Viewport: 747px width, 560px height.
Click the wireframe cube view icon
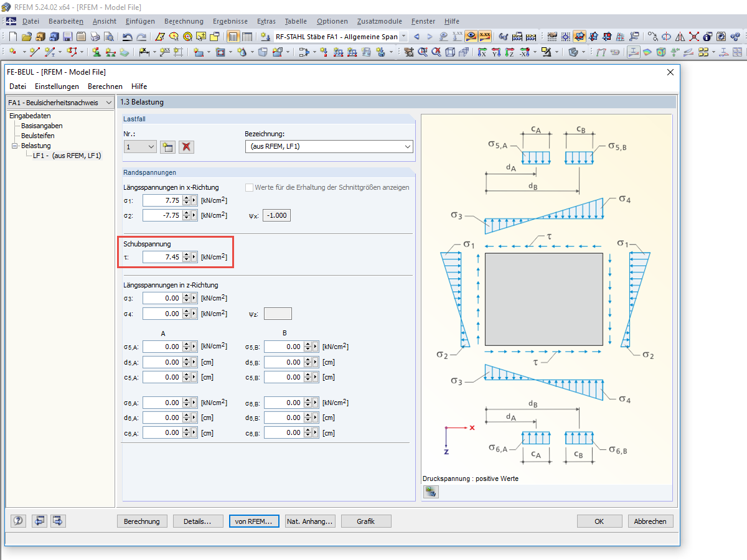(x=451, y=52)
